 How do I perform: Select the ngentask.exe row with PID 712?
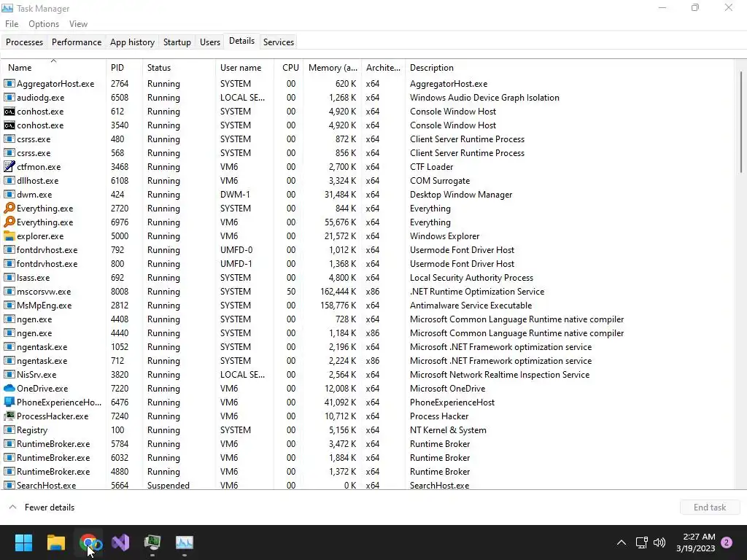coord(367,361)
